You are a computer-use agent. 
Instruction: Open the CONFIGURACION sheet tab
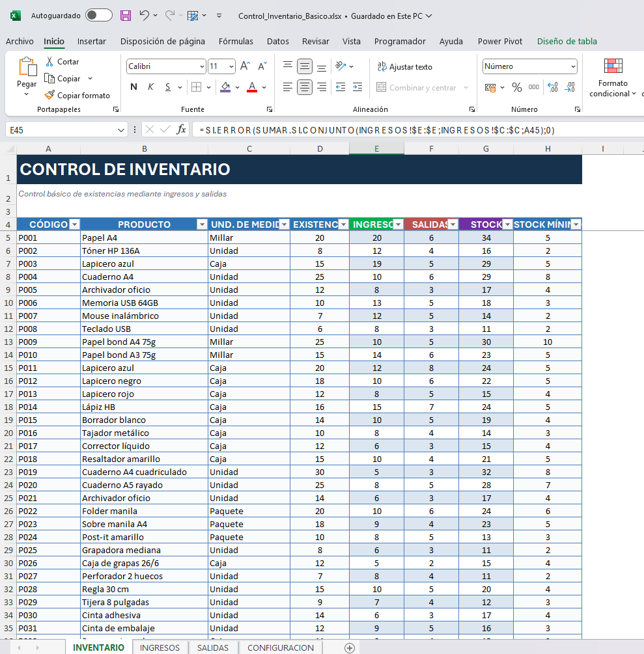pos(281,647)
